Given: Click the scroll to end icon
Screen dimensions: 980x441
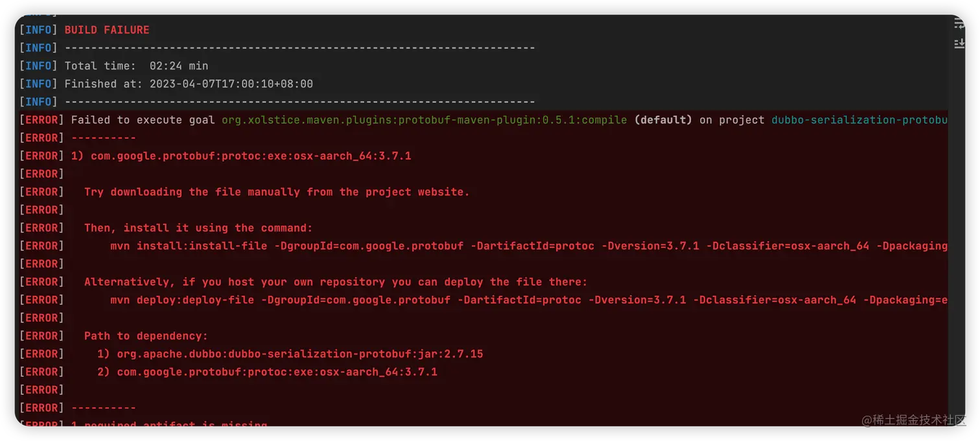Looking at the screenshot, I should coord(959,43).
